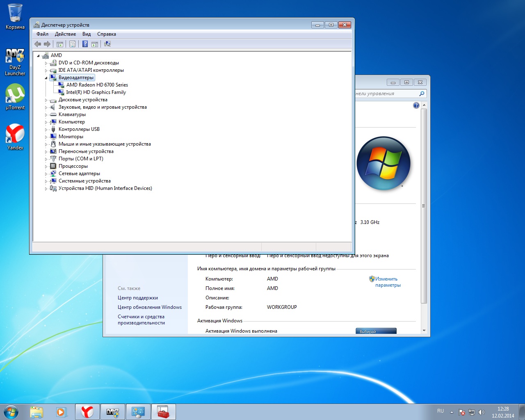This screenshot has height=420, width=525.
Task: Select the AMD Radeon HD 6700 Series device icon
Action: pos(61,85)
